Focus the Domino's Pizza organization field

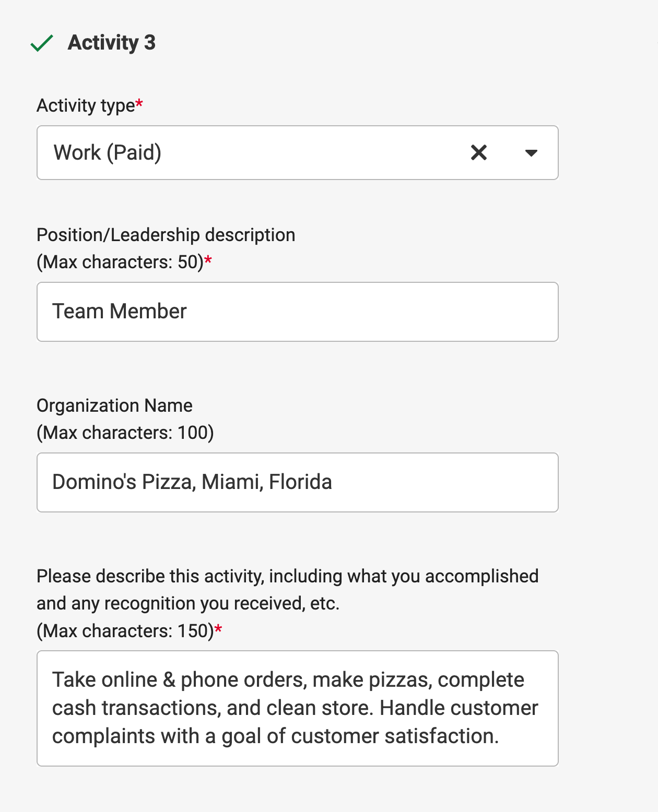coord(297,482)
